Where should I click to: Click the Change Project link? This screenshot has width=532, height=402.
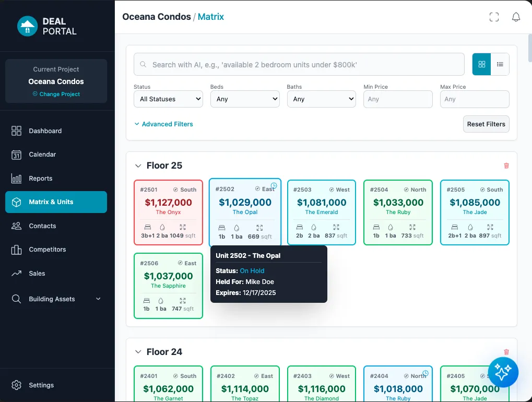click(56, 94)
